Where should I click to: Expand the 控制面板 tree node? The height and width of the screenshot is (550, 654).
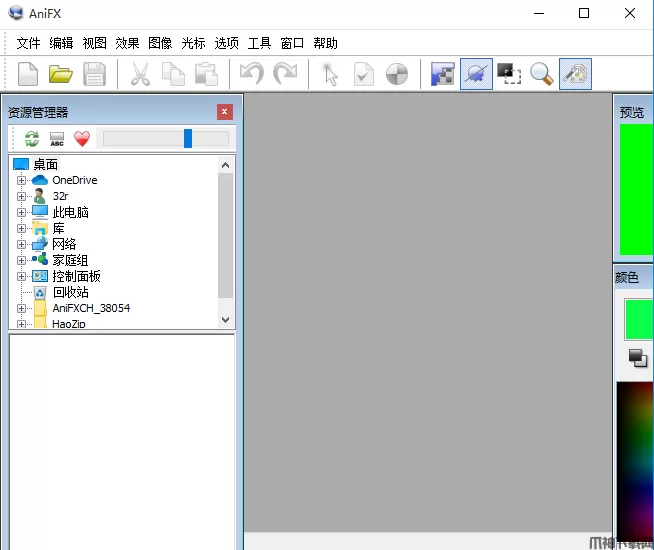[x=21, y=276]
